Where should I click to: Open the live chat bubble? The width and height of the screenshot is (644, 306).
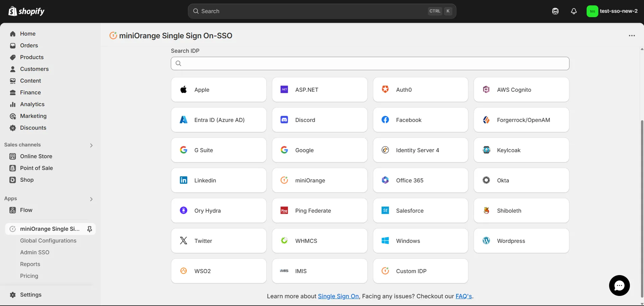pyautogui.click(x=619, y=286)
